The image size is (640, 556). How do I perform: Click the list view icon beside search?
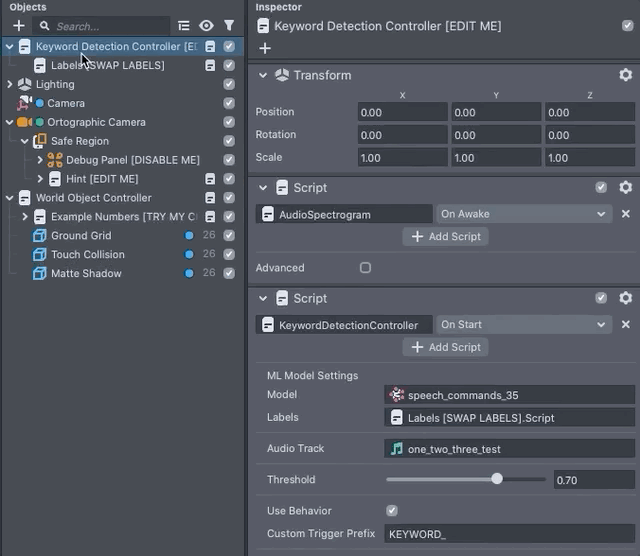tap(183, 26)
